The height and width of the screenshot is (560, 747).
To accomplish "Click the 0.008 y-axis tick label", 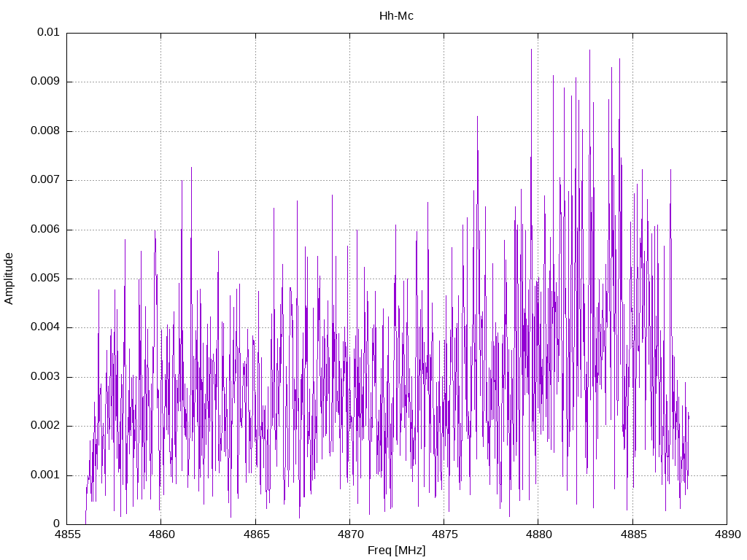I will coord(44,131).
